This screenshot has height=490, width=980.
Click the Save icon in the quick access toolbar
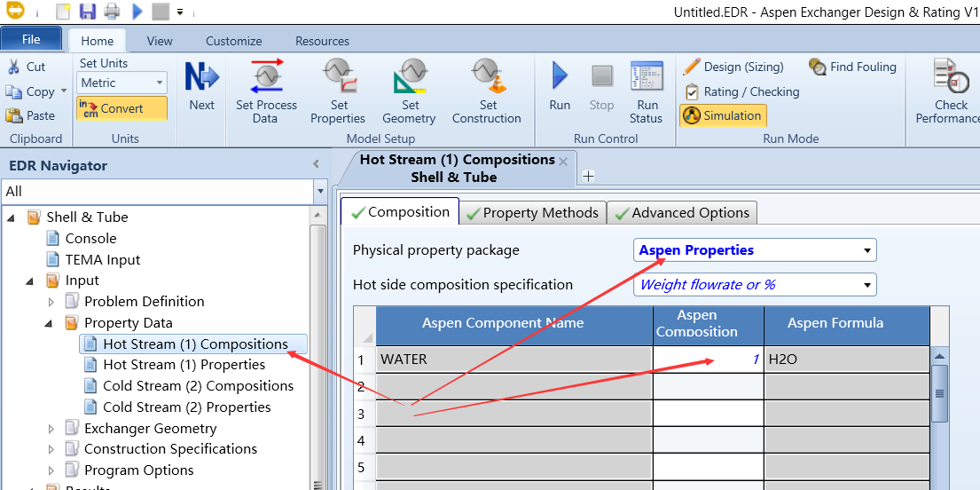[x=87, y=12]
